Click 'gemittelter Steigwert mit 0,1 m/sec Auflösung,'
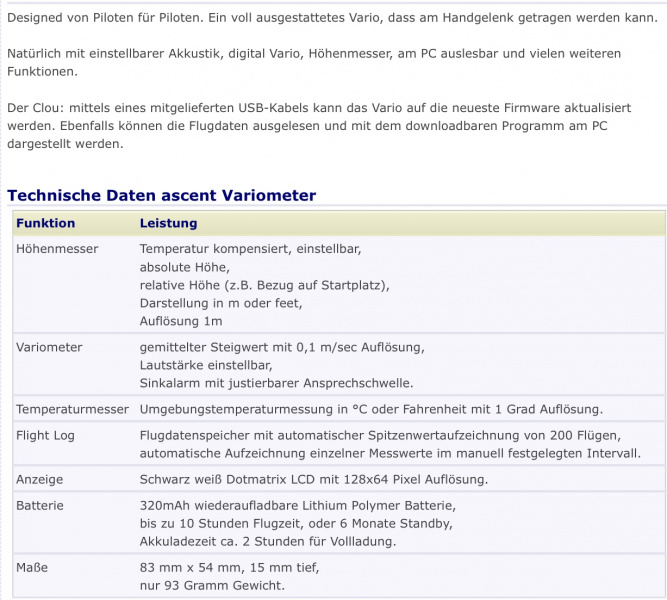Screen dimensions: 667x600 [x=282, y=347]
